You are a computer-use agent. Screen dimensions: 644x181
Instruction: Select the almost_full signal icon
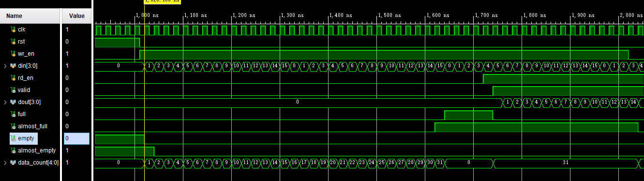14,126
